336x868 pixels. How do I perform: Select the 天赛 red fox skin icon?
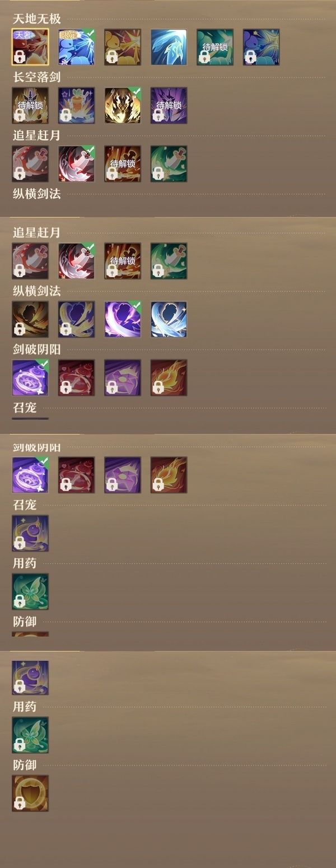point(30,47)
